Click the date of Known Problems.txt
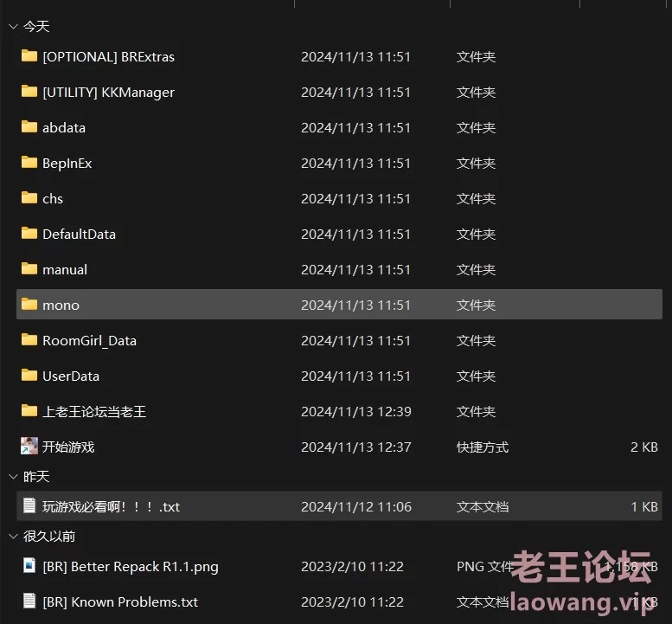The image size is (672, 624). tap(352, 602)
